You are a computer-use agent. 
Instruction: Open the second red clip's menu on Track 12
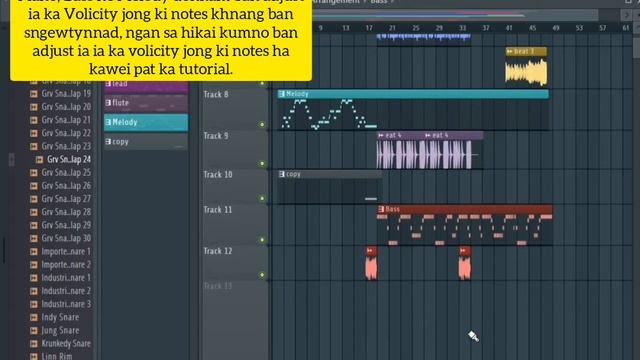[463, 251]
